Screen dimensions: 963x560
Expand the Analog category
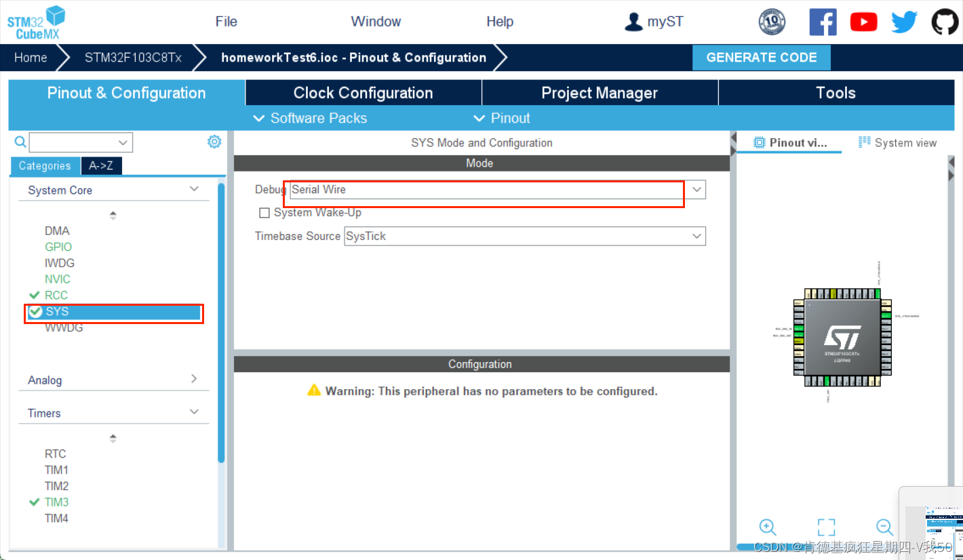click(194, 379)
